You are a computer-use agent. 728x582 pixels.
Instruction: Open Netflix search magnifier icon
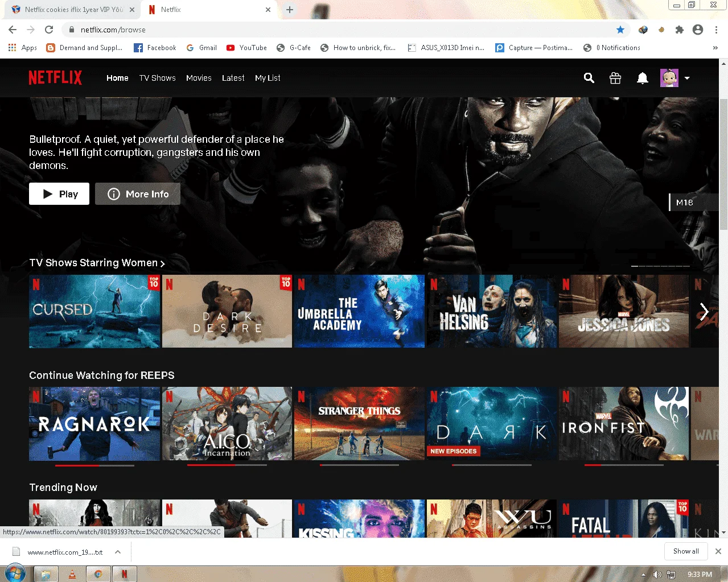(x=589, y=78)
